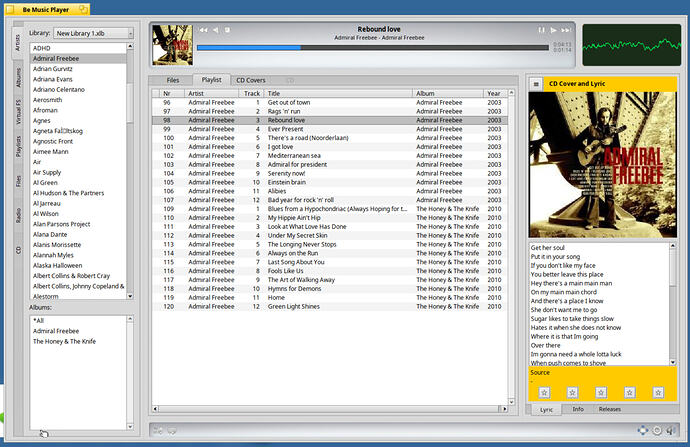This screenshot has width=690, height=447.
Task: Sort playlist by Album column header
Action: pos(448,93)
